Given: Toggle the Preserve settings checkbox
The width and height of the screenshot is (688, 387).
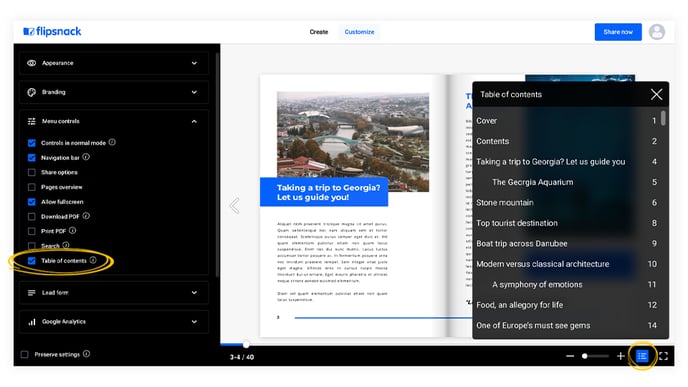Looking at the screenshot, I should (x=25, y=354).
